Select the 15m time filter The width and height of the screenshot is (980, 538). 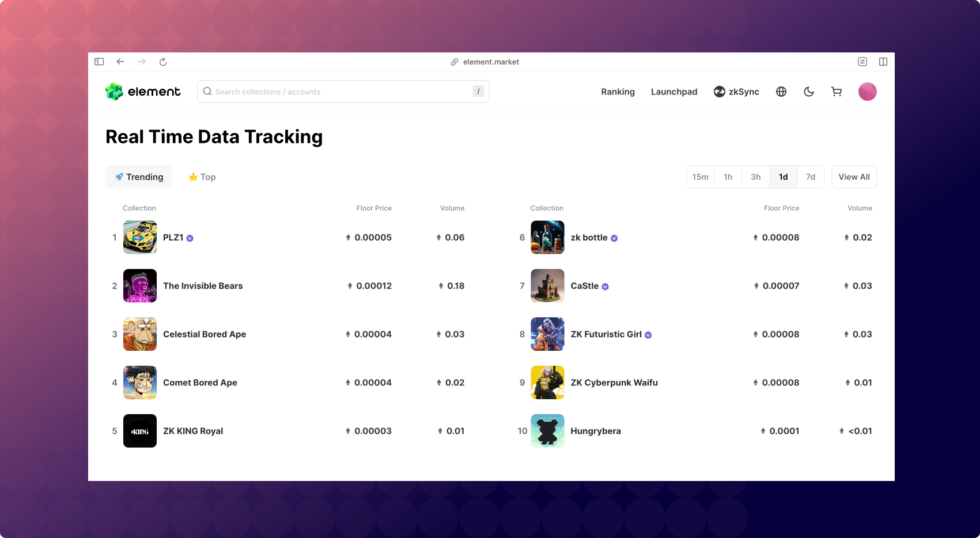point(700,177)
